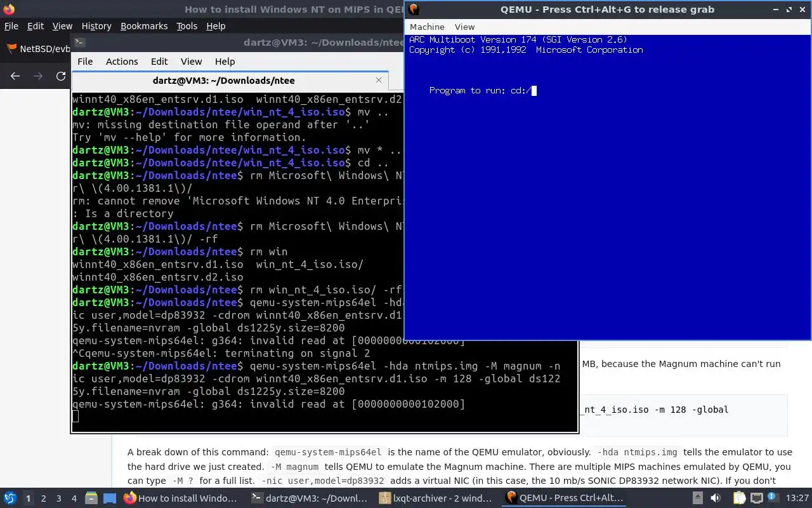Image resolution: width=812 pixels, height=508 pixels.
Task: Click the Firefox back arrow button
Action: 15,76
